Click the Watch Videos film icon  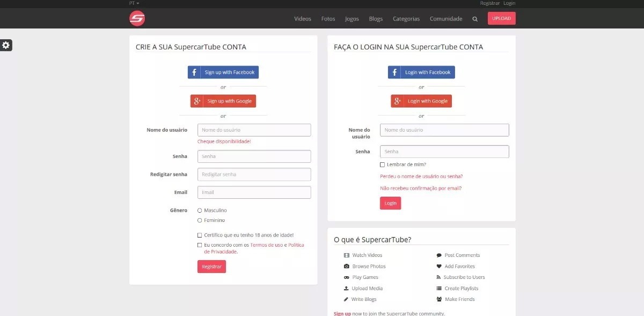[346, 255]
